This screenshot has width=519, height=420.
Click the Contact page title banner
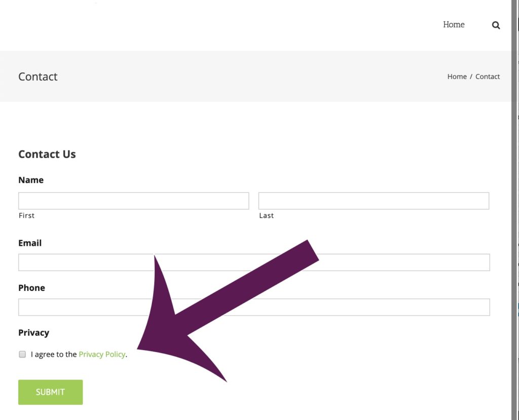pos(38,77)
